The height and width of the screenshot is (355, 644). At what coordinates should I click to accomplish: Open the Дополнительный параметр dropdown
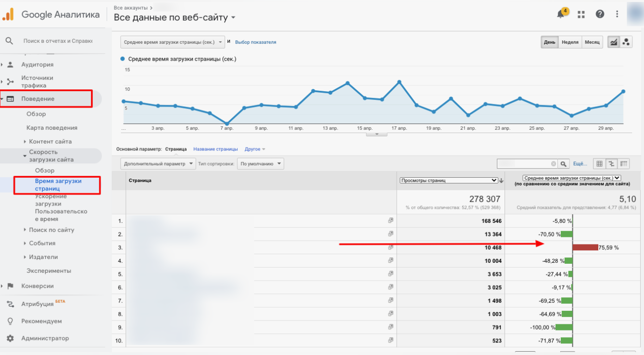pyautogui.click(x=158, y=164)
